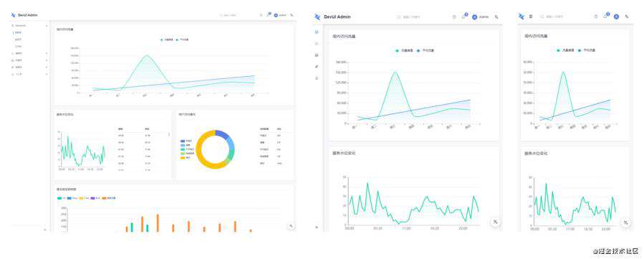The image size is (644, 259).
Task: Select the second submenu item under Dashboard
Action: (x=18, y=39)
